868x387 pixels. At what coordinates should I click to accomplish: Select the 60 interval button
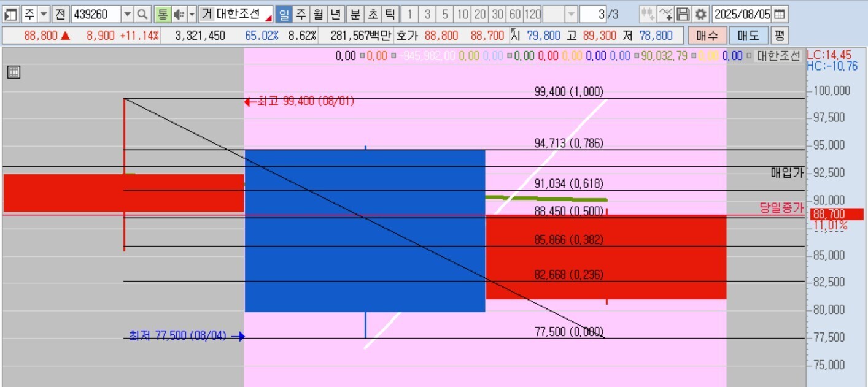click(x=515, y=14)
